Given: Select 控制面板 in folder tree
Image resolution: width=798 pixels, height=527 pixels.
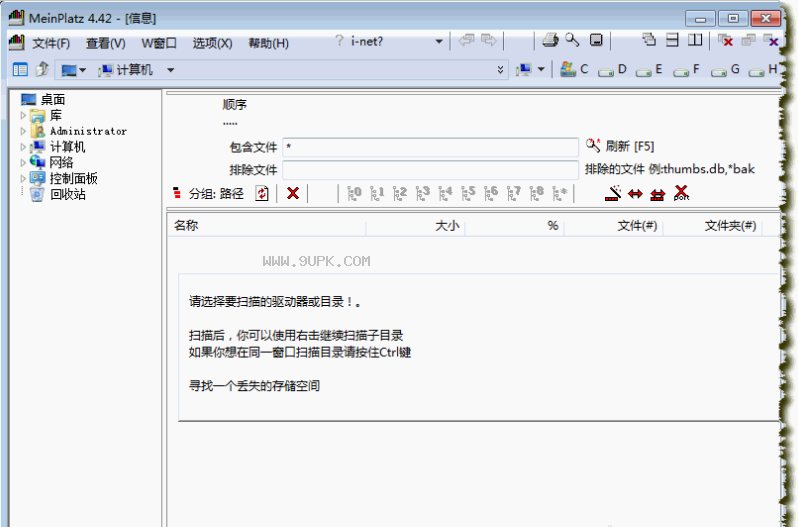Looking at the screenshot, I should 64,179.
